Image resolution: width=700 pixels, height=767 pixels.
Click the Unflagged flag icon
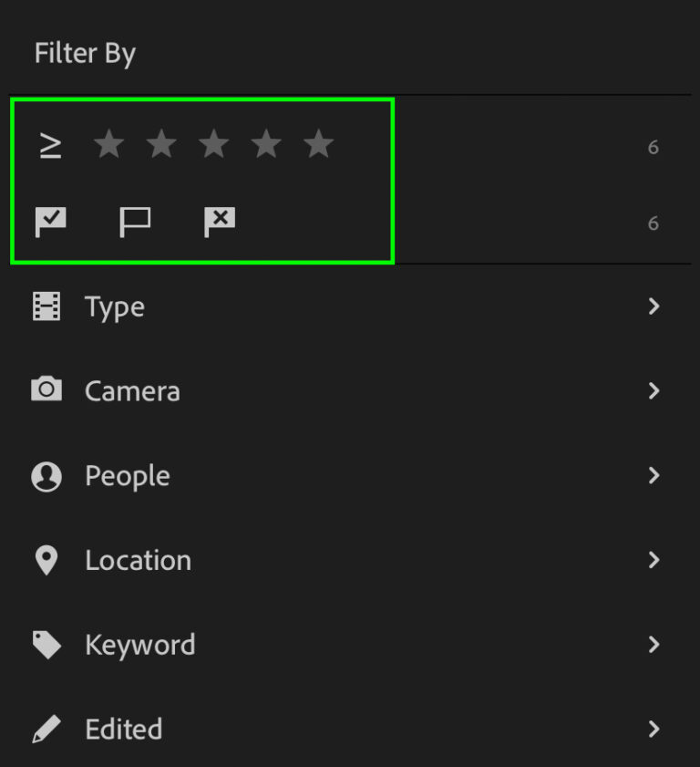click(135, 221)
